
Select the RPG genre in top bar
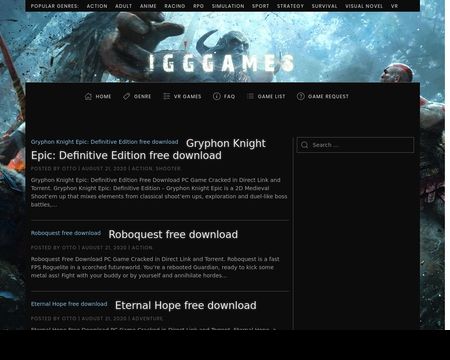198,6
